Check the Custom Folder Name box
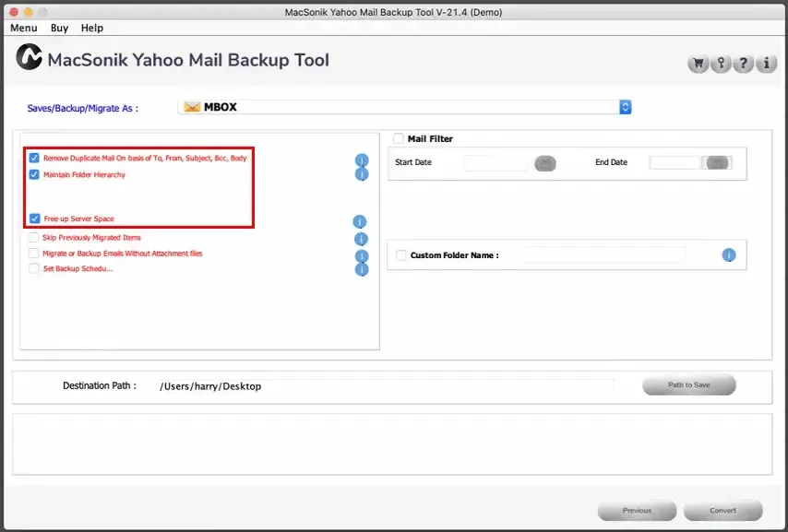This screenshot has height=532, width=788. click(401, 255)
